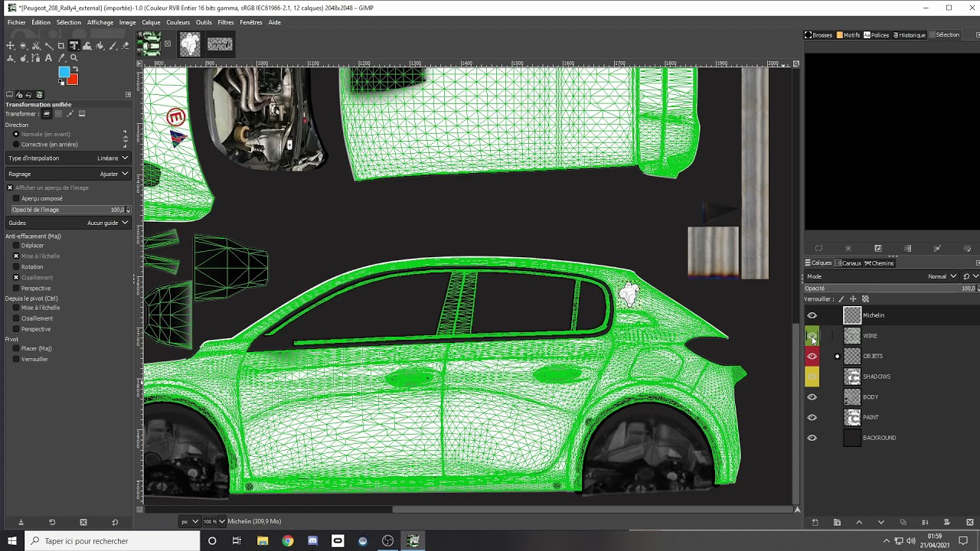The image size is (980, 551).
Task: Click the layer Opacité slider
Action: (x=890, y=289)
